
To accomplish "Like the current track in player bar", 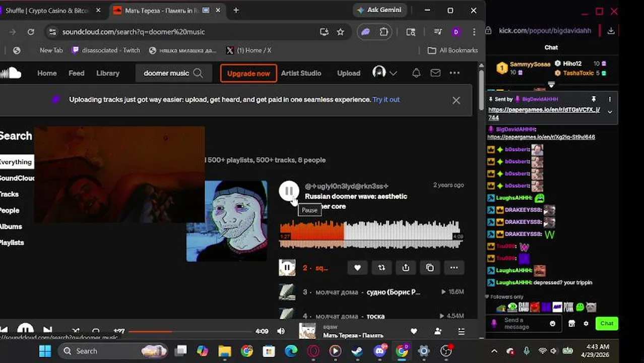I will click(414, 331).
